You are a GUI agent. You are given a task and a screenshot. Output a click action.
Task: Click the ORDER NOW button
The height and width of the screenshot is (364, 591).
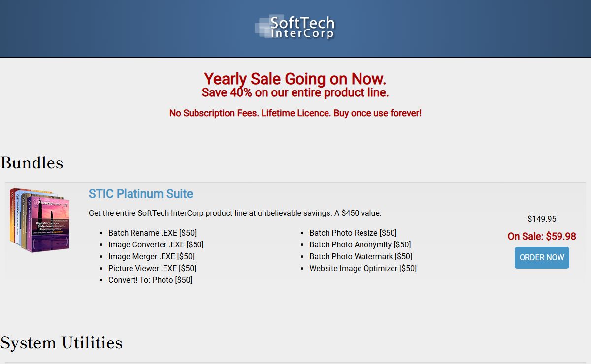click(542, 257)
